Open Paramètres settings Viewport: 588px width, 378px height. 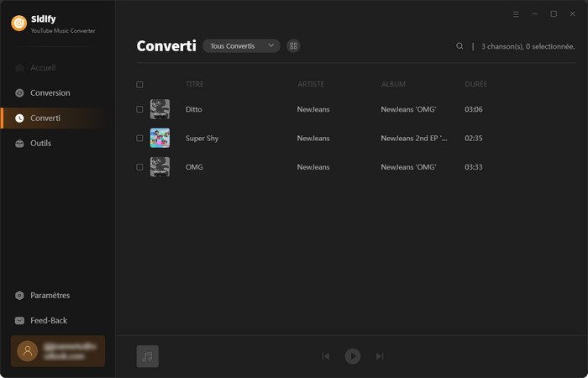(50, 295)
